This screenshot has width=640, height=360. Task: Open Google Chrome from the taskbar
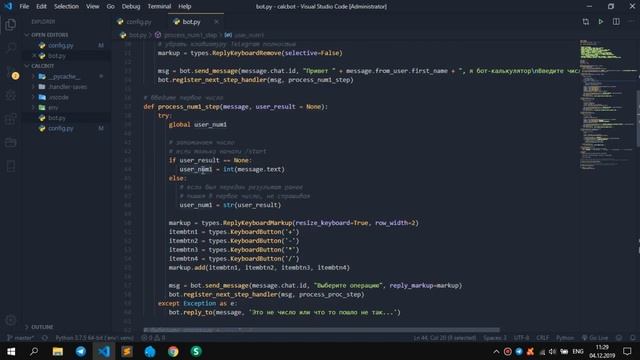173,351
